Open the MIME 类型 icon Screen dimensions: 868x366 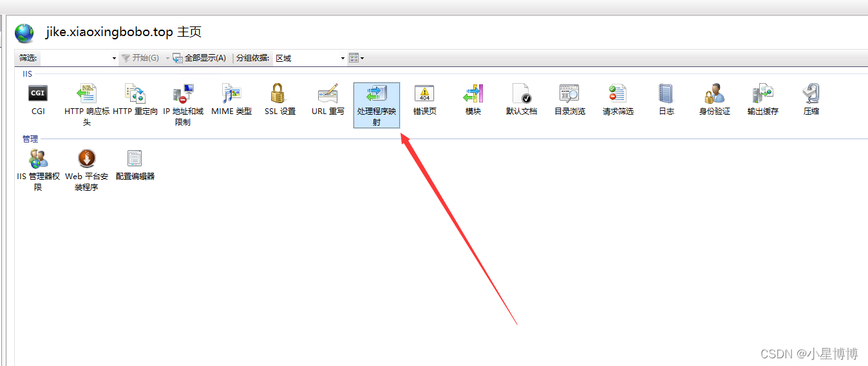point(232,93)
